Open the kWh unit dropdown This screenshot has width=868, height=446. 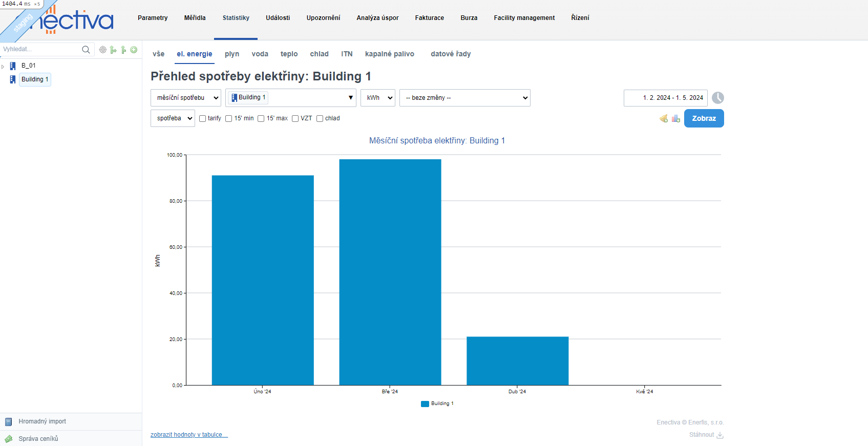pos(378,98)
